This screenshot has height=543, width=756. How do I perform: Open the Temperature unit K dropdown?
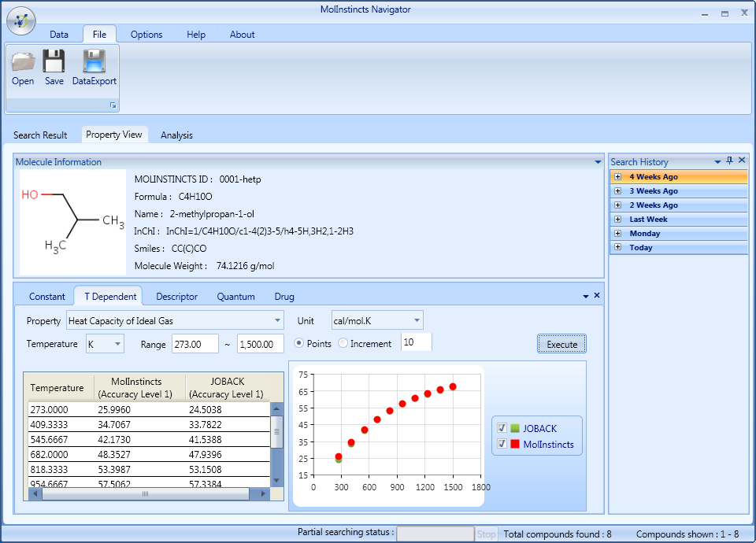pyautogui.click(x=105, y=344)
